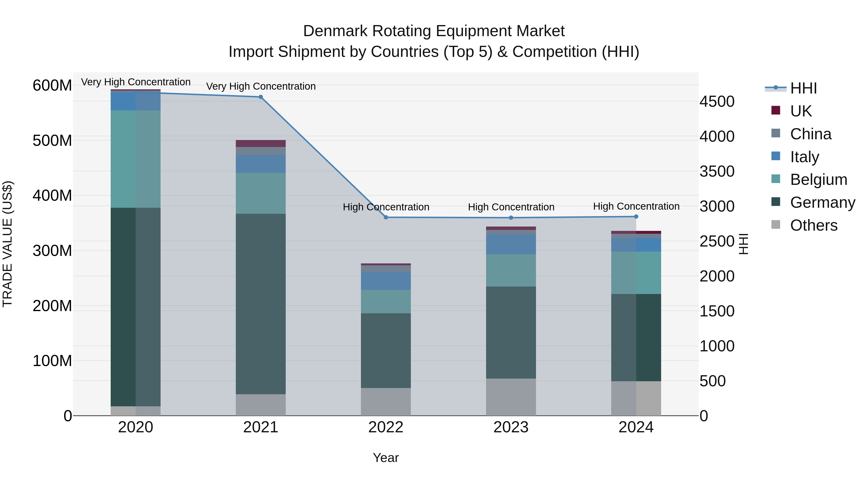Click the 600M y-axis tick label
Screen dimensions: 868x488
(52, 85)
